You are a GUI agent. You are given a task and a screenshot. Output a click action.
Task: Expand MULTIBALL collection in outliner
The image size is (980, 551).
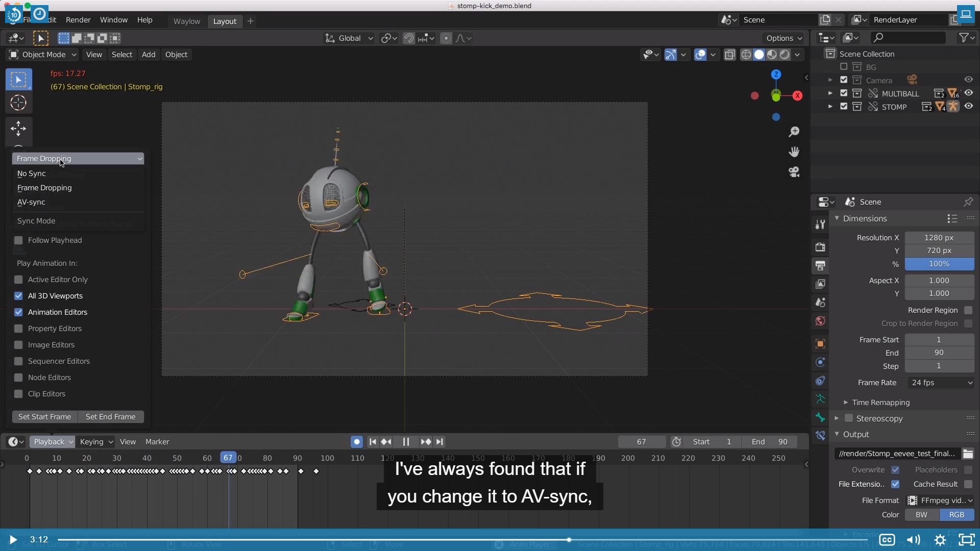tap(830, 93)
